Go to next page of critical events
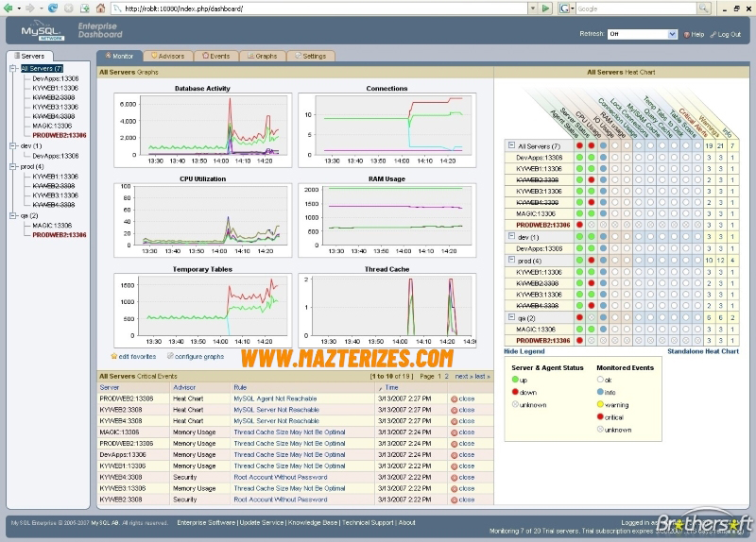The image size is (756, 542). point(463,376)
